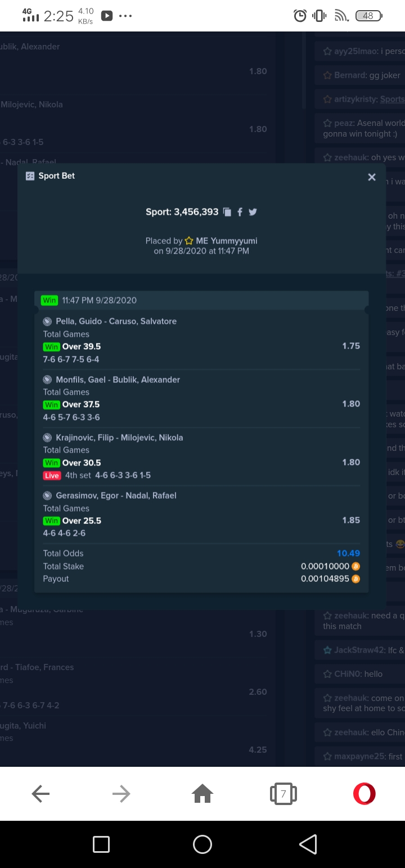This screenshot has width=405, height=868.
Task: Tap Android home circle button
Action: point(202,844)
